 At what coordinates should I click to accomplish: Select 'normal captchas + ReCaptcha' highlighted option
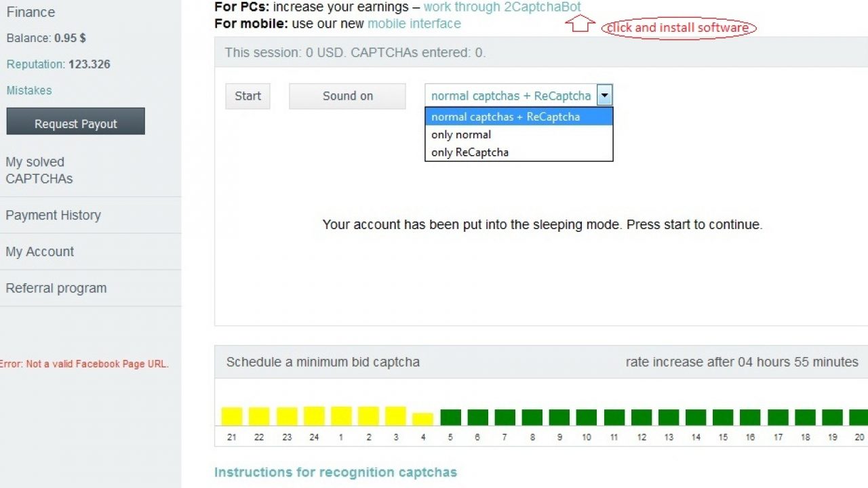pos(505,117)
